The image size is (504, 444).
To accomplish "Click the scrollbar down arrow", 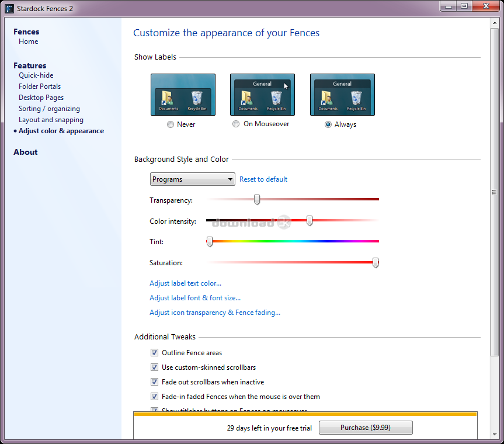I will coord(494,435).
